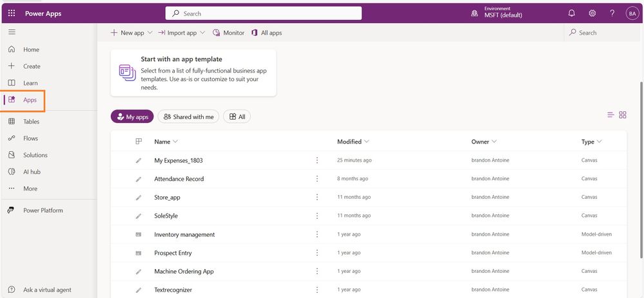Switch to list view layout
Viewport: 644px width, 298px height.
[610, 115]
